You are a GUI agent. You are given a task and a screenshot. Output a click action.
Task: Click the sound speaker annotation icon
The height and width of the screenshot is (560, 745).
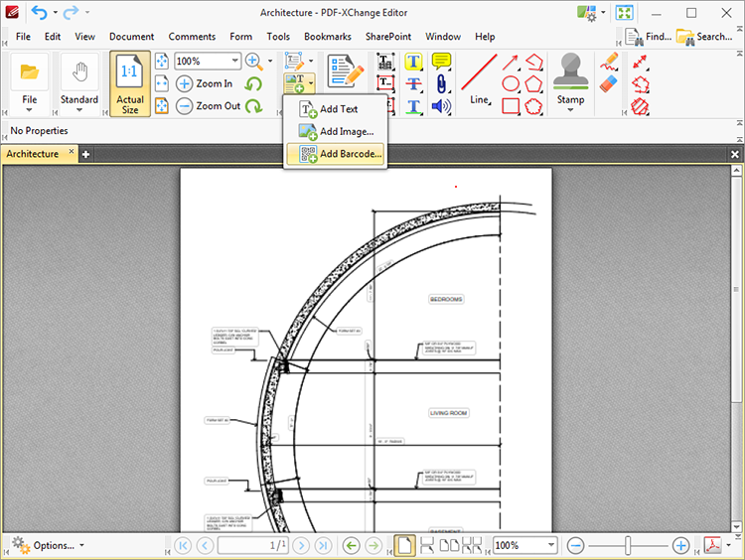click(x=441, y=106)
